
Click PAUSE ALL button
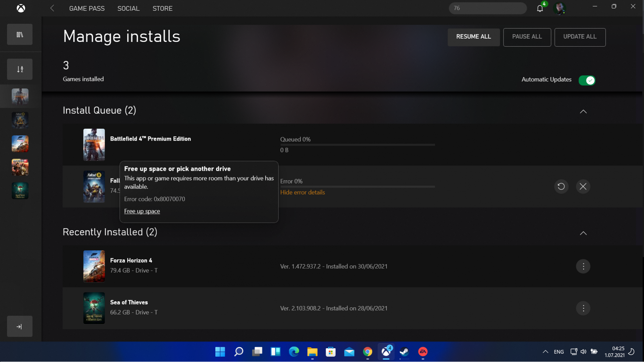pyautogui.click(x=527, y=37)
